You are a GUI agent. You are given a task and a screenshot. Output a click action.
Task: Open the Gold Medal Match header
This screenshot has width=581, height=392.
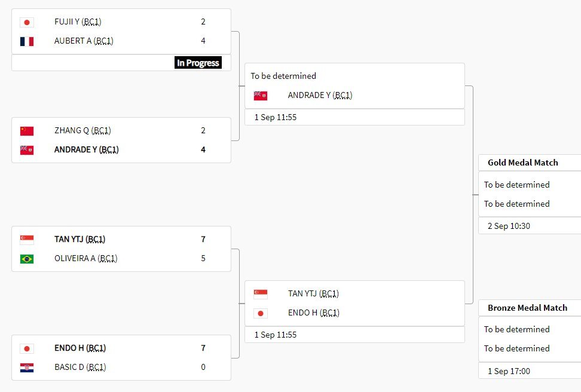pos(523,163)
